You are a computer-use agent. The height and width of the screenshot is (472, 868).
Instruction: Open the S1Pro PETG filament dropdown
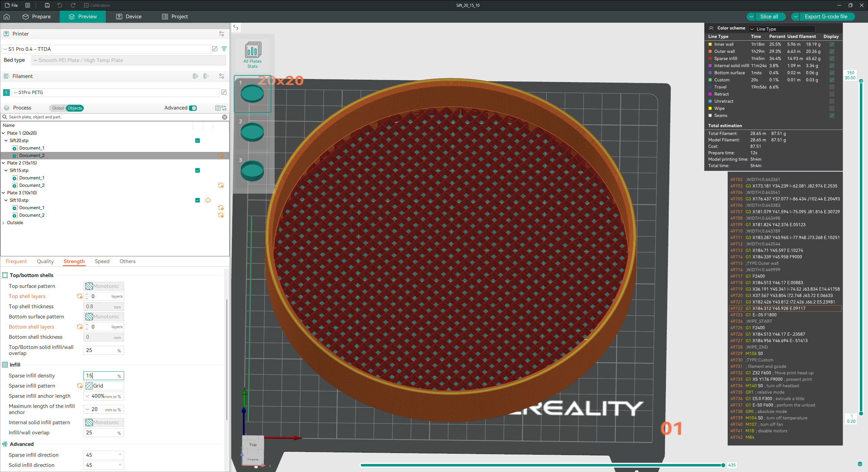(x=116, y=92)
